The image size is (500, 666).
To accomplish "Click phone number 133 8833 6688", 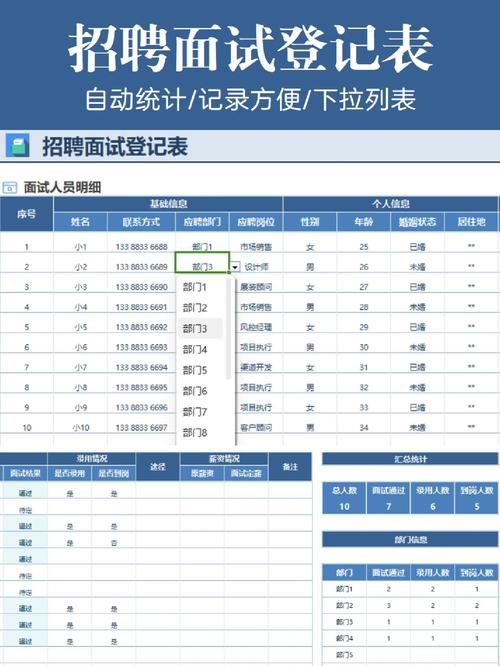I will [141, 247].
